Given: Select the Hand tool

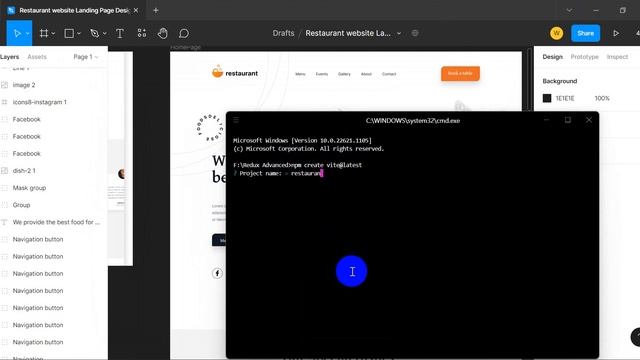Looking at the screenshot, I should (162, 33).
